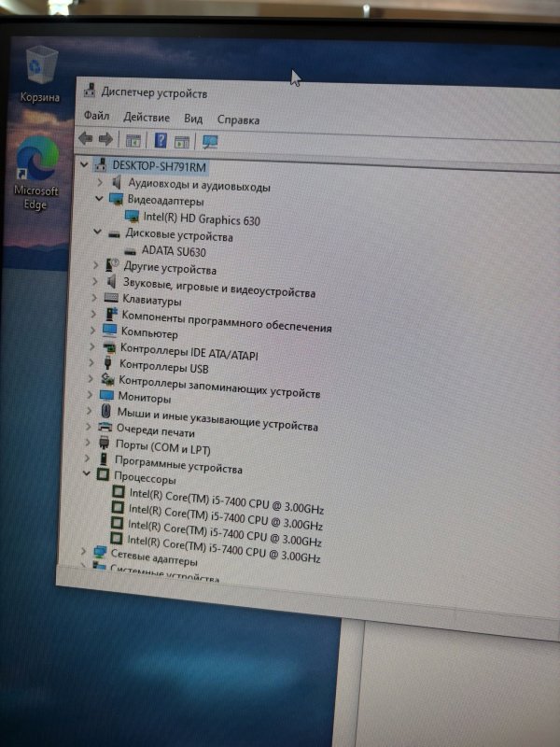Open the Вид menu

point(193,119)
